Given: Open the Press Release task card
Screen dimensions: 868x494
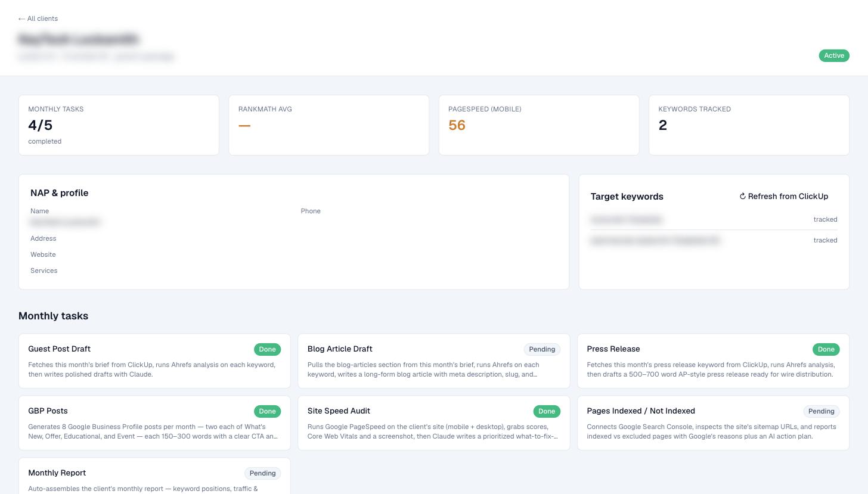Looking at the screenshot, I should 713,361.
